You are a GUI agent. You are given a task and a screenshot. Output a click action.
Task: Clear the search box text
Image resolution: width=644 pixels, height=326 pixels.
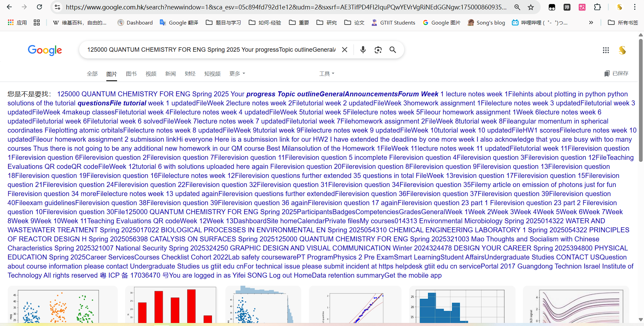[344, 50]
